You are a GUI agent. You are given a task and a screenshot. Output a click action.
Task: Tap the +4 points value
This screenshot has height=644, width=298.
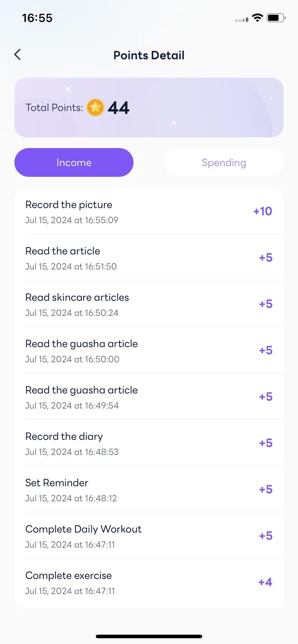(x=265, y=582)
